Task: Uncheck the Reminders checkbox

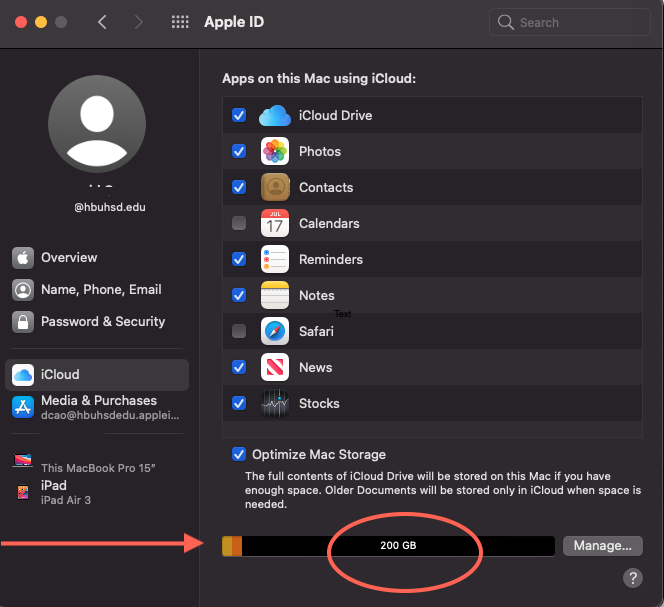Action: 239,259
